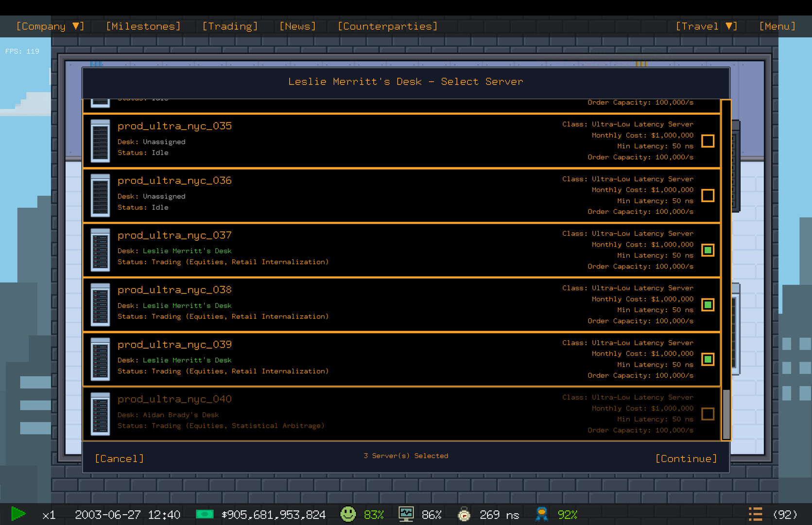
Task: Click the server rack icon for prod_ultra_nyc_035
Action: click(100, 141)
